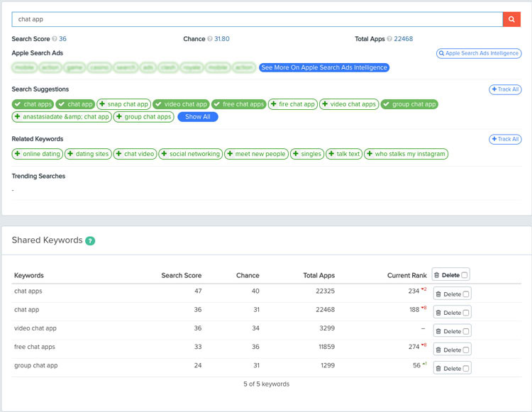Screen dimensions: 532x412
Task: Add 'singles' related keyword
Action: coord(307,154)
